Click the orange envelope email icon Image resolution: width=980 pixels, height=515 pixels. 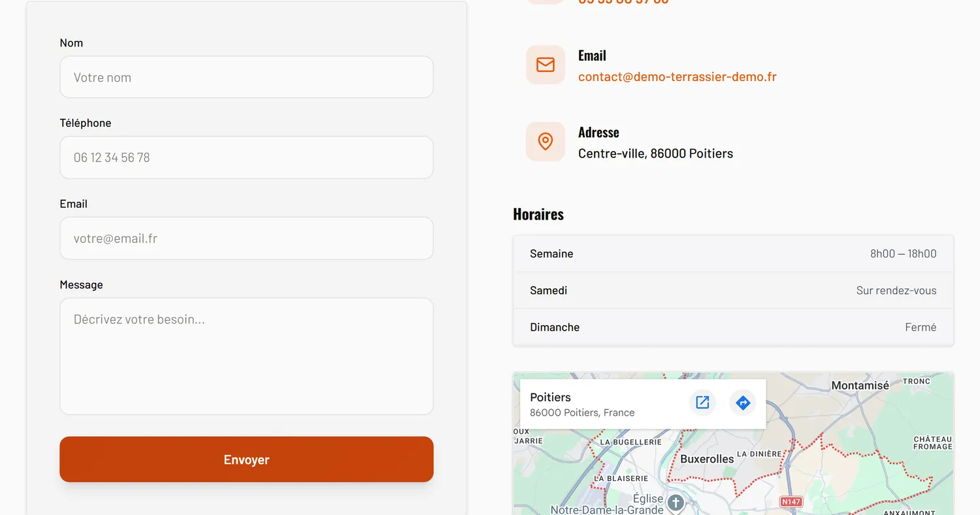pos(546,65)
